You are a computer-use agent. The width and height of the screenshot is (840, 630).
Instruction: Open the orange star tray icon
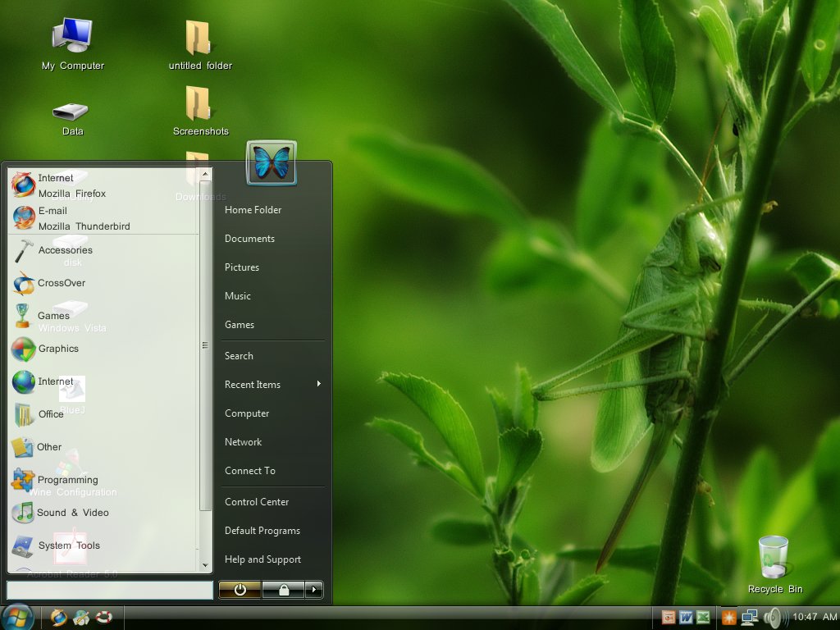click(728, 618)
